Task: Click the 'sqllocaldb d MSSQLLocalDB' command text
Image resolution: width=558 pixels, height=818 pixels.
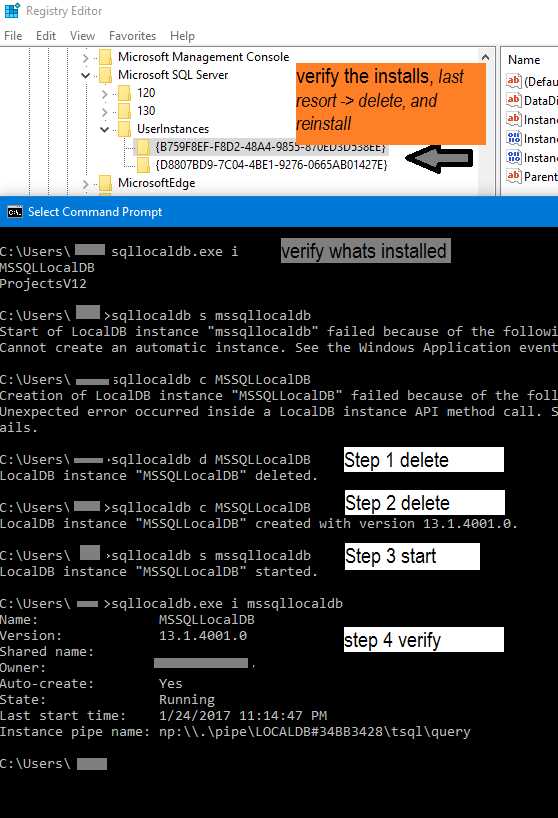Action: tap(211, 460)
